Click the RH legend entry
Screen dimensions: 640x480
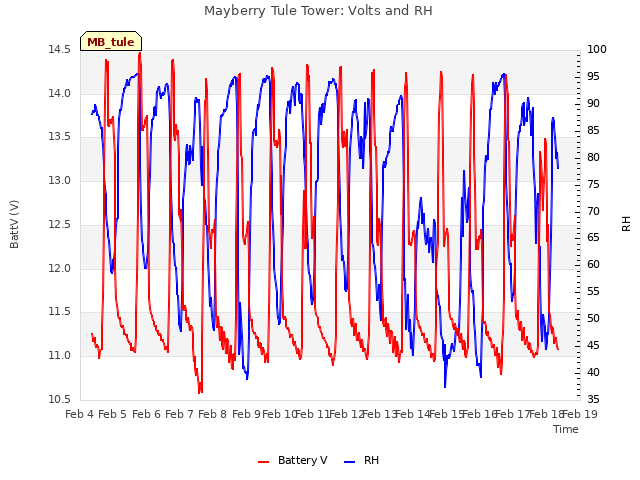click(x=362, y=460)
